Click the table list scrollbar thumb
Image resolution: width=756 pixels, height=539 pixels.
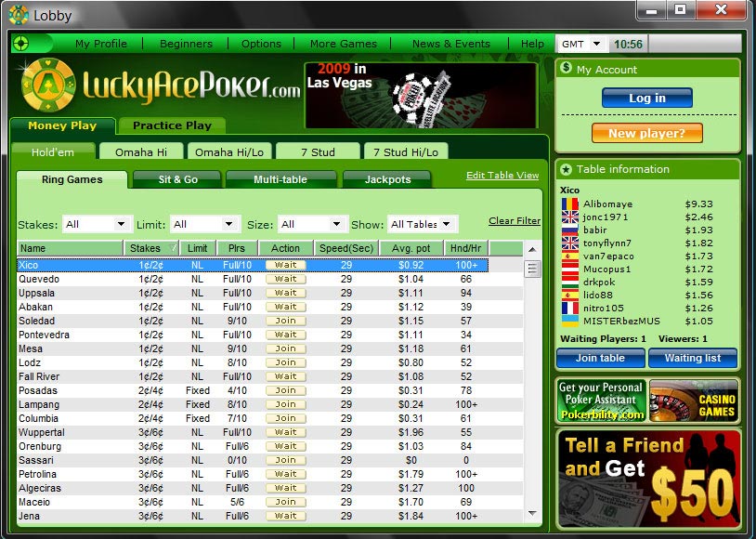532,268
